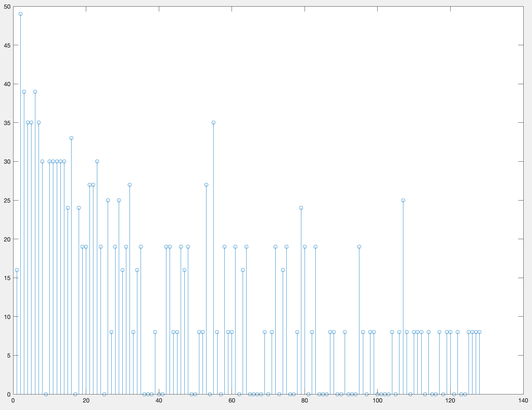The image size is (532, 410).
Task: Select the marker at x=95, value 19
Action: [359, 247]
